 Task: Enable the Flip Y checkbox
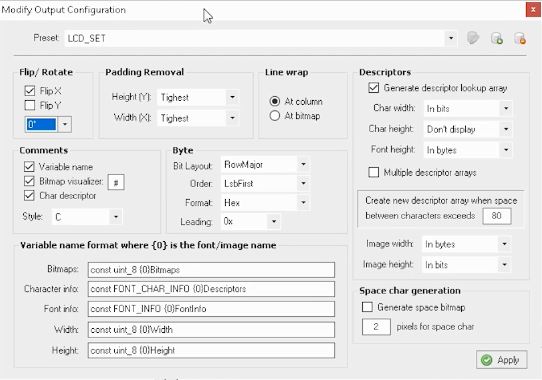(30, 105)
